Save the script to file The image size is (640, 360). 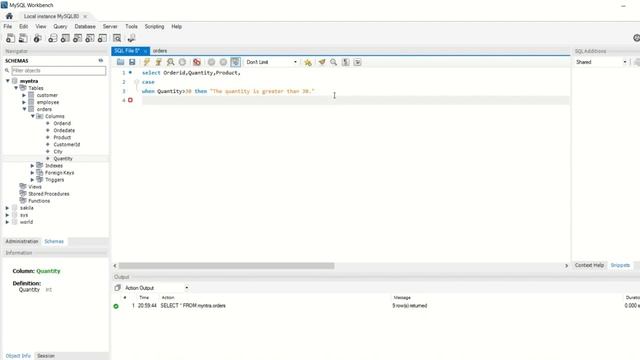click(132, 62)
